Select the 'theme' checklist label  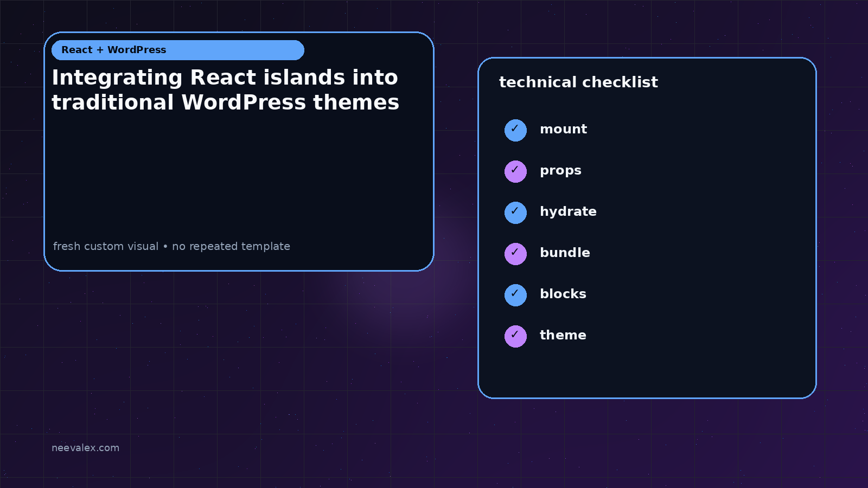coord(563,335)
